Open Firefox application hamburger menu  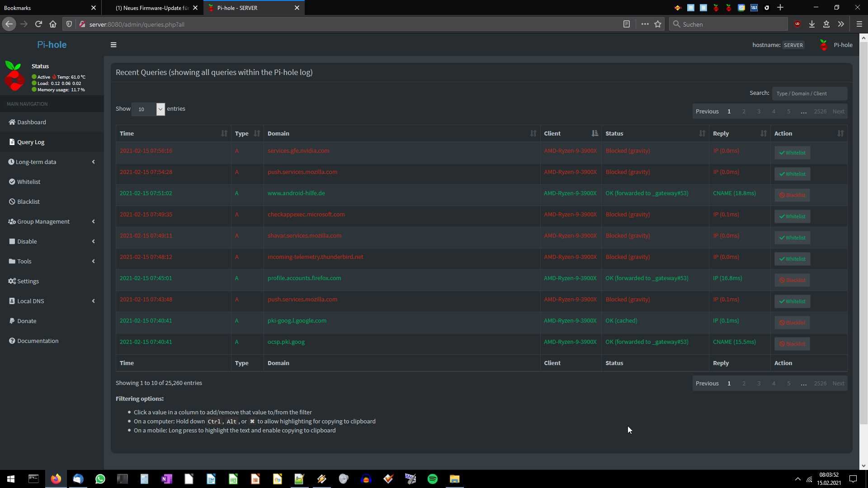859,24
